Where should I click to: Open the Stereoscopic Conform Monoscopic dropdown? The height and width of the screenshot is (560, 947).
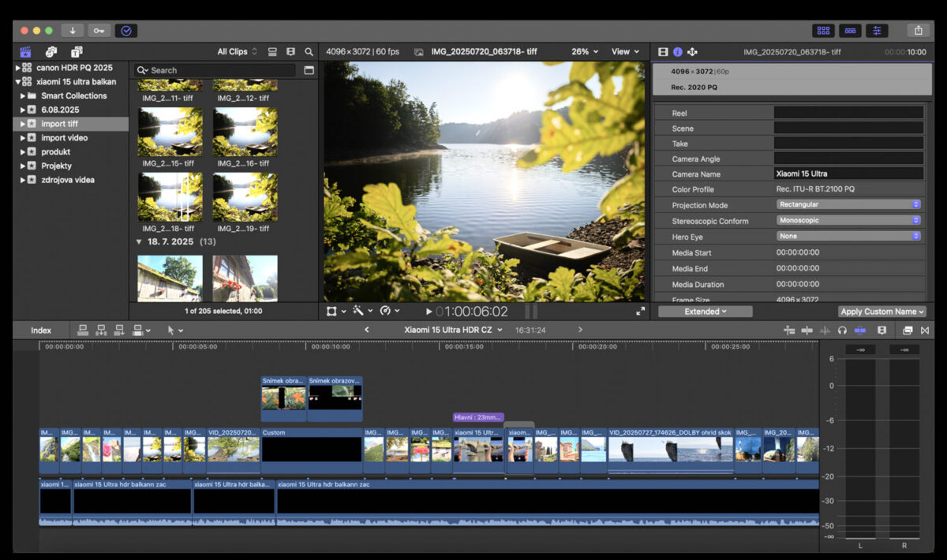(x=849, y=220)
